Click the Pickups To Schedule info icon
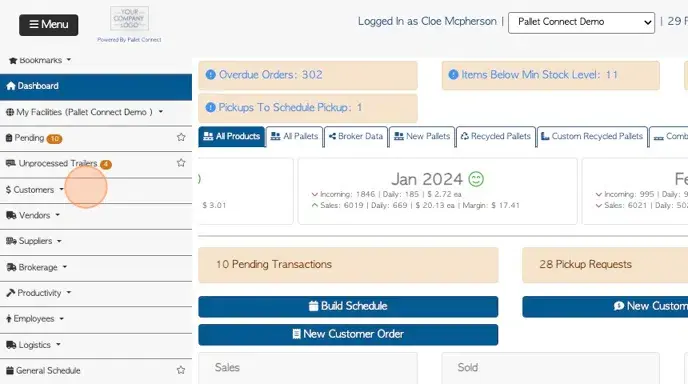Image resolution: width=688 pixels, height=384 pixels. pos(211,107)
